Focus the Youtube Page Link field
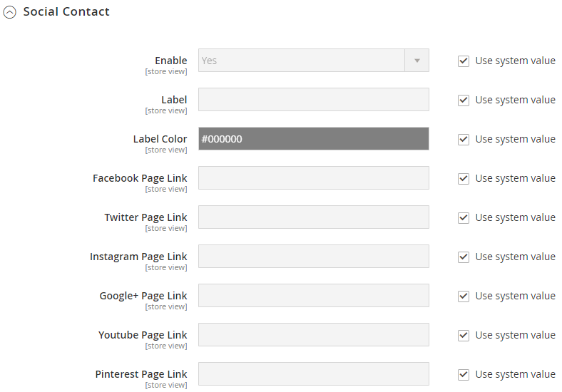The image size is (562, 392). pyautogui.click(x=314, y=335)
